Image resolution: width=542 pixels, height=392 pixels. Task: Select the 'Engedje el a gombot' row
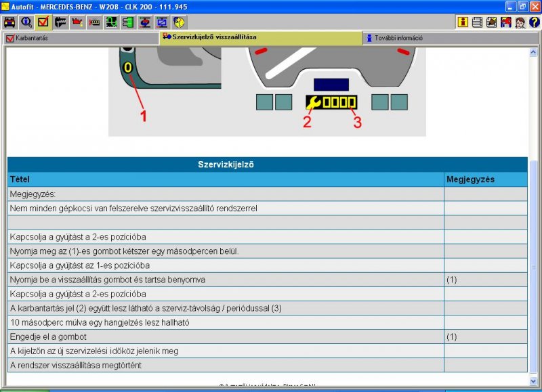click(268, 336)
